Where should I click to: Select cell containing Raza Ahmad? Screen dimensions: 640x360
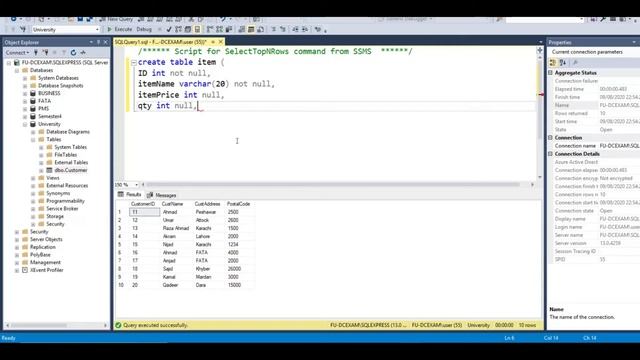tap(176, 228)
